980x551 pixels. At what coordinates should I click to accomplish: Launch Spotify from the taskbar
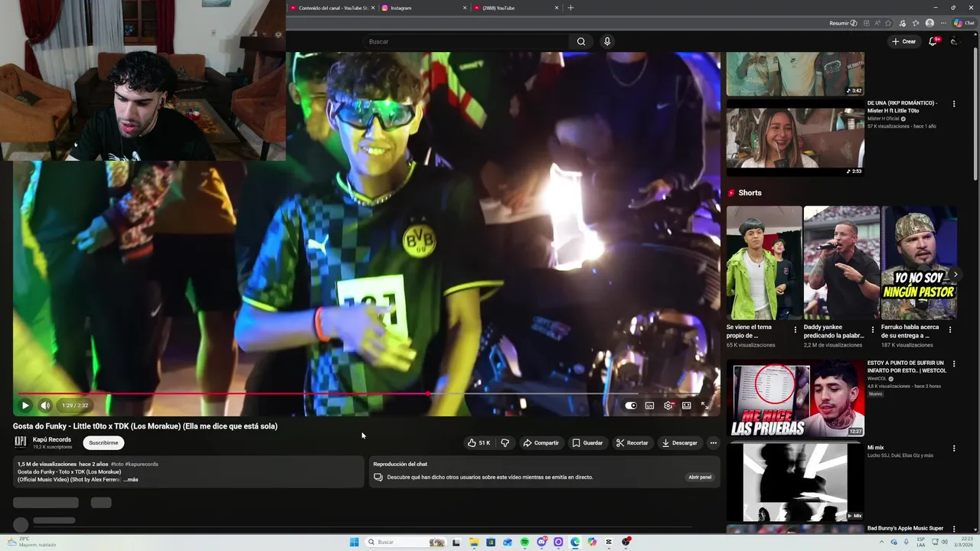click(524, 542)
